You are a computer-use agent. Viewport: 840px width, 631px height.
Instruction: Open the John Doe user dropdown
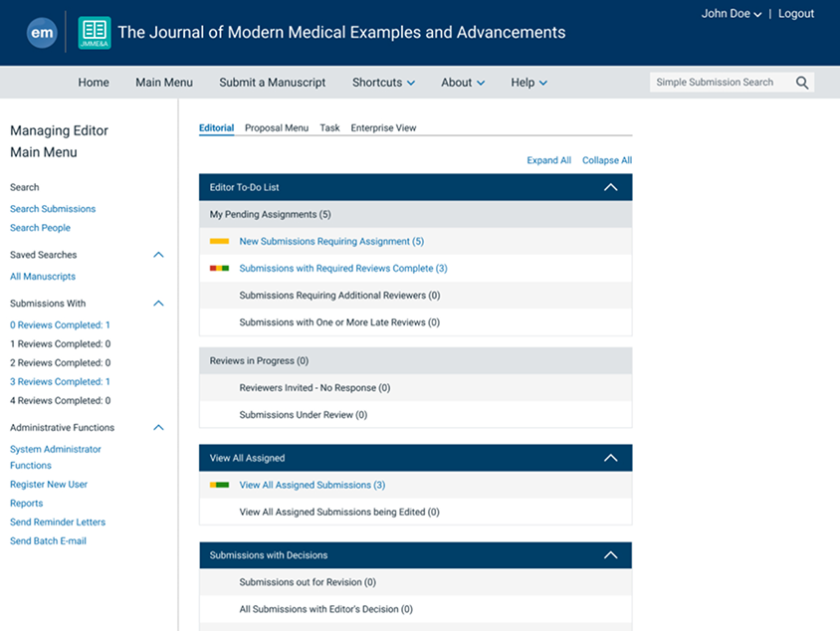732,14
